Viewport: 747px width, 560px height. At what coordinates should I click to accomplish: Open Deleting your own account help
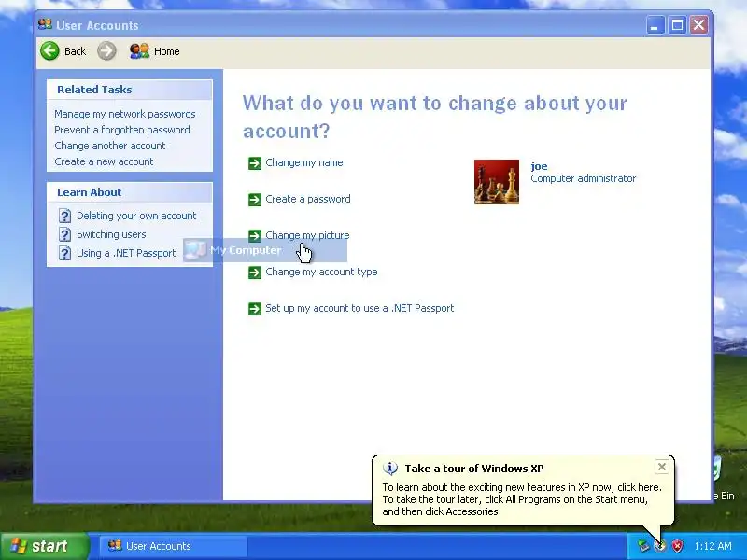(136, 216)
